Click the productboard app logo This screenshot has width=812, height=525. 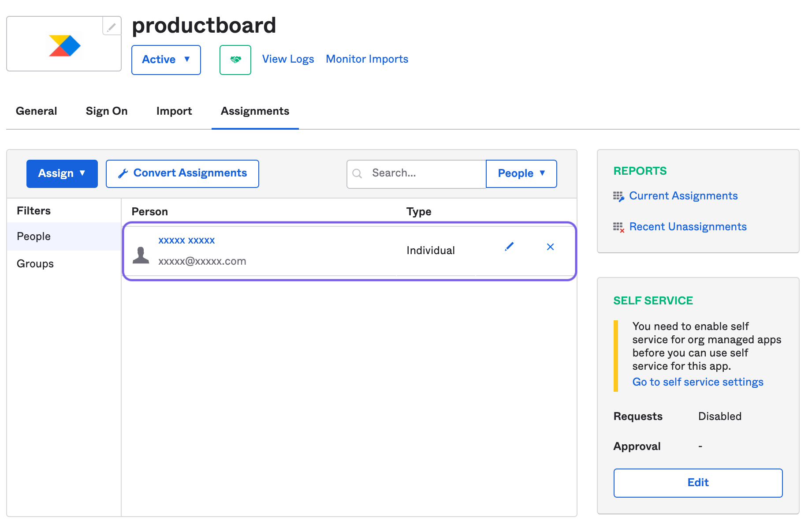coord(64,45)
